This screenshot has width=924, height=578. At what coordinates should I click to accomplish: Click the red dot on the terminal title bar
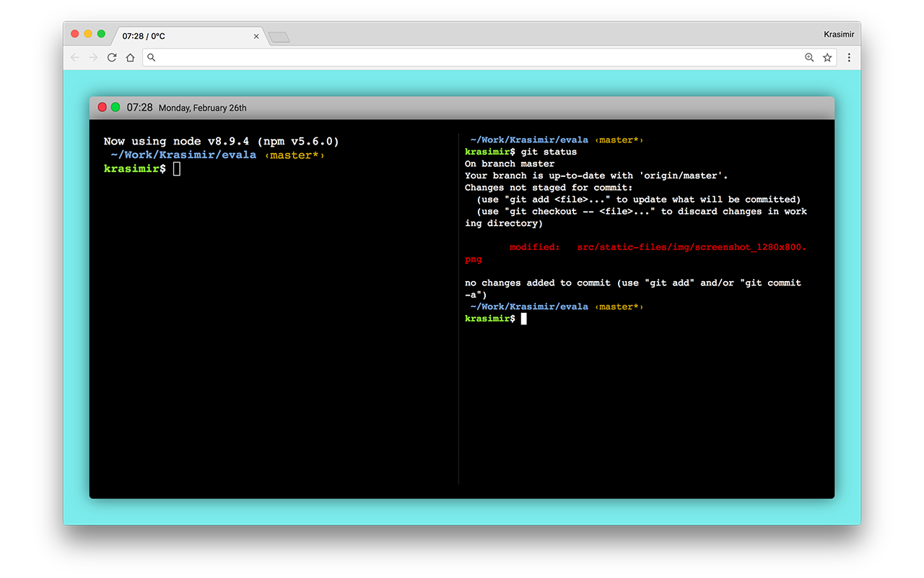(102, 107)
